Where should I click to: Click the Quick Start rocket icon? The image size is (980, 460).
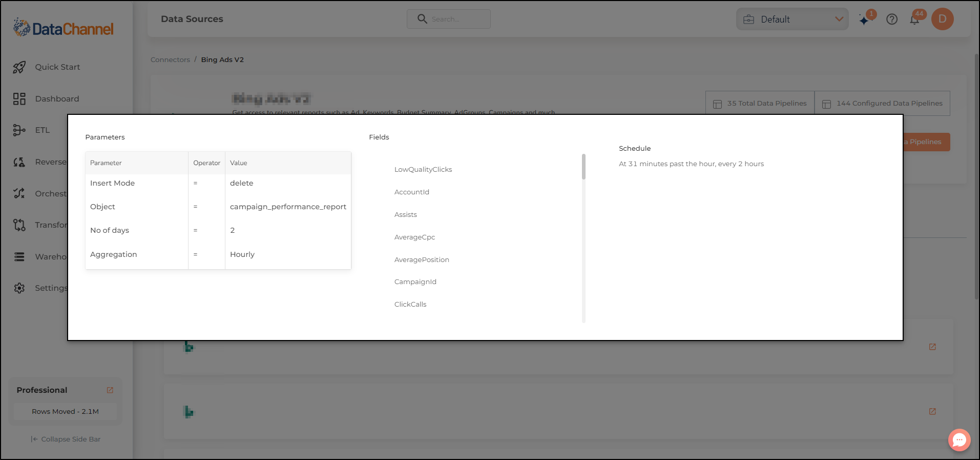tap(19, 67)
